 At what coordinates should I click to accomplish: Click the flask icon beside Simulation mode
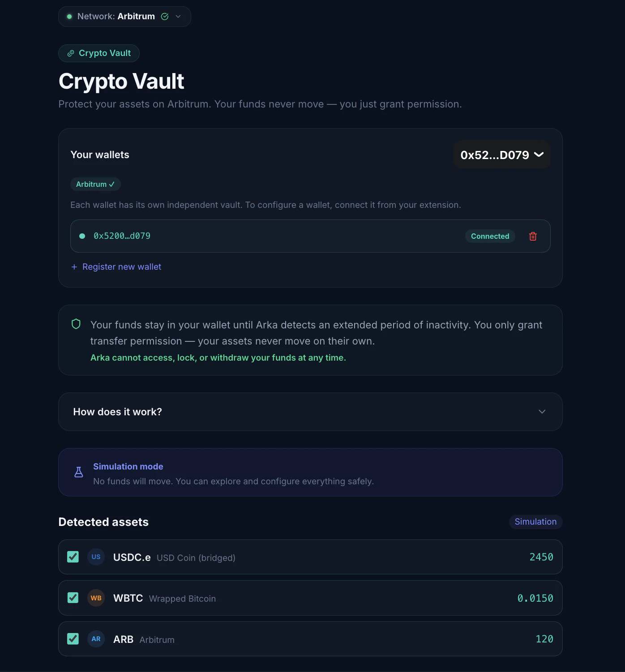point(79,472)
